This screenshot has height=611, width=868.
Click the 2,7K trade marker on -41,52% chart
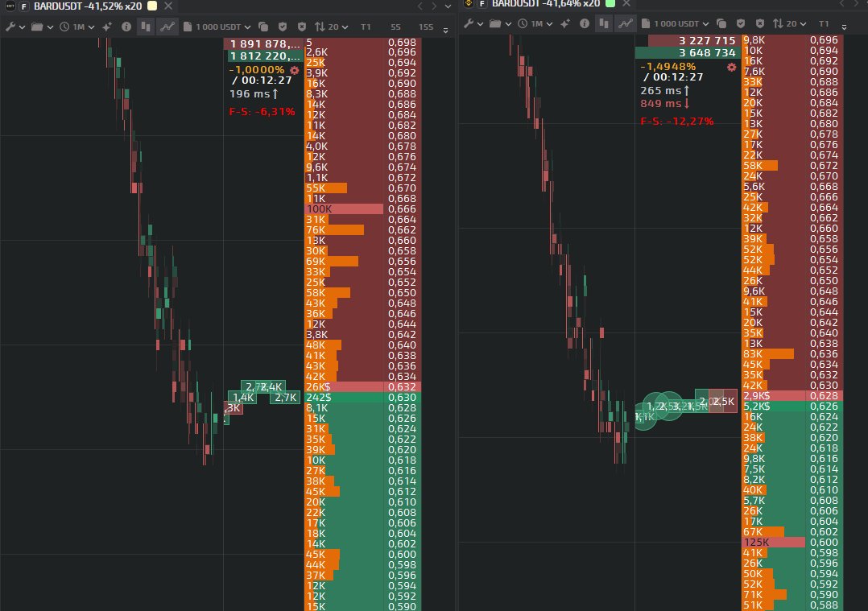[285, 398]
